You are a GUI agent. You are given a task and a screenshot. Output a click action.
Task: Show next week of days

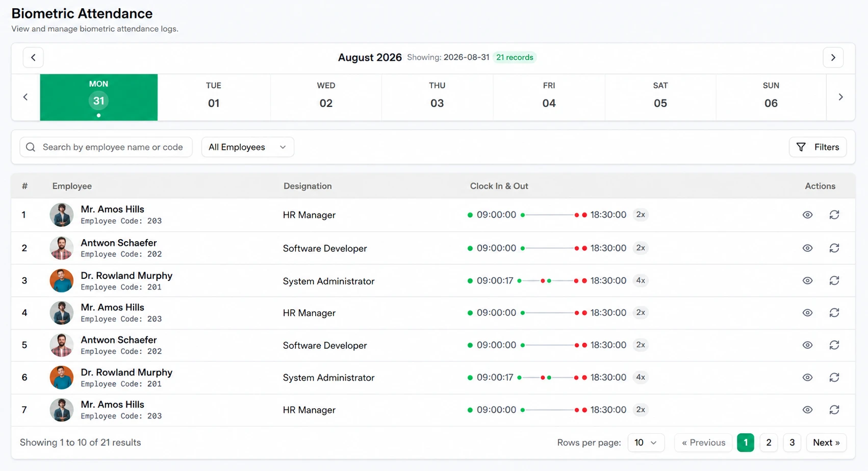coord(840,97)
